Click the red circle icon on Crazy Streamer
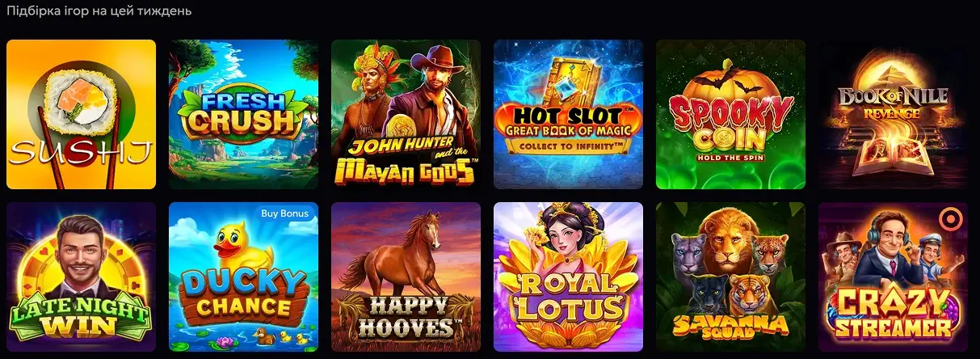This screenshot has width=980, height=359. click(x=948, y=218)
